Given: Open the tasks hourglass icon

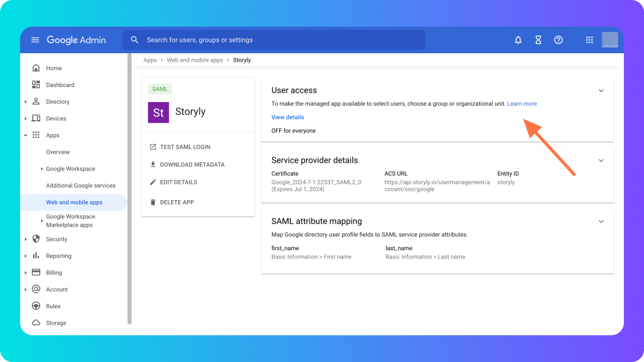Looking at the screenshot, I should pos(538,40).
